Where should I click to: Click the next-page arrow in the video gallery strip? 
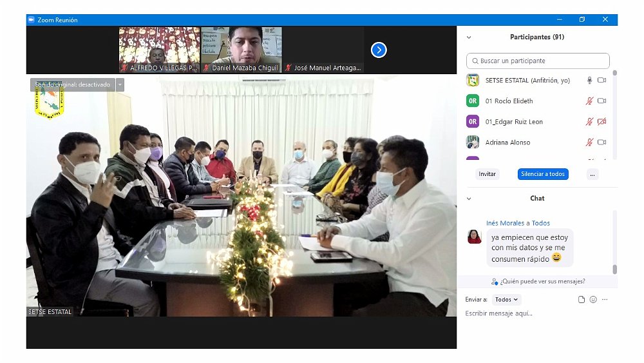(x=379, y=50)
